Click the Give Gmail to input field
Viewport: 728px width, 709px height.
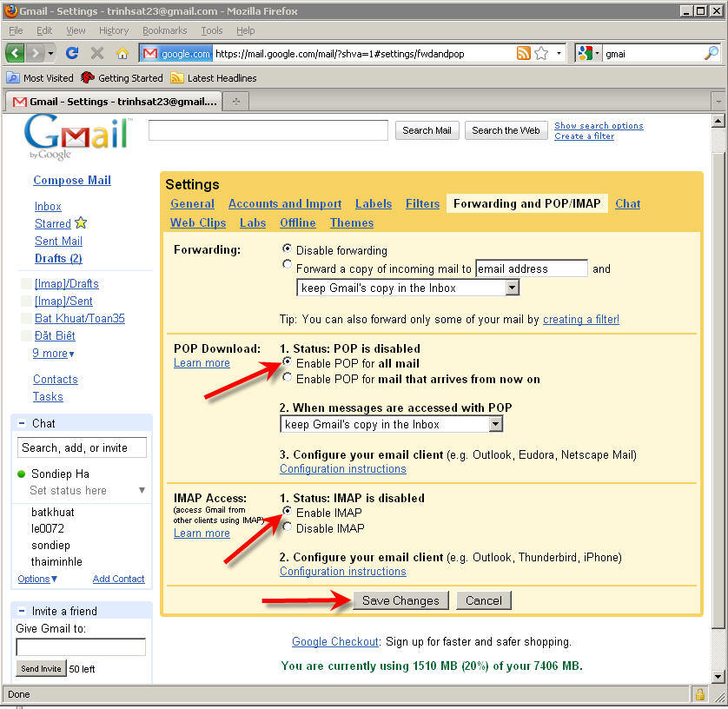[81, 646]
